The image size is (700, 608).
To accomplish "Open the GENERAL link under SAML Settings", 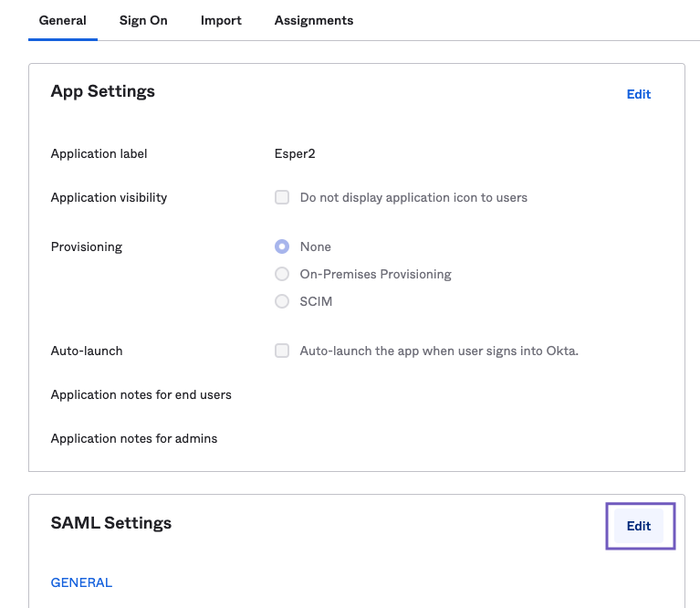I will point(81,582).
